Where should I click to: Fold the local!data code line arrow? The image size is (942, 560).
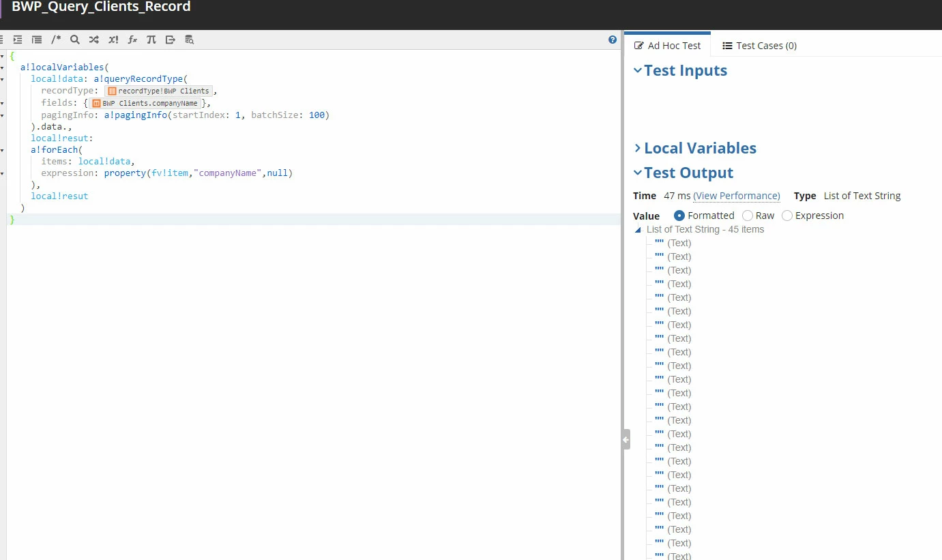[2, 80]
